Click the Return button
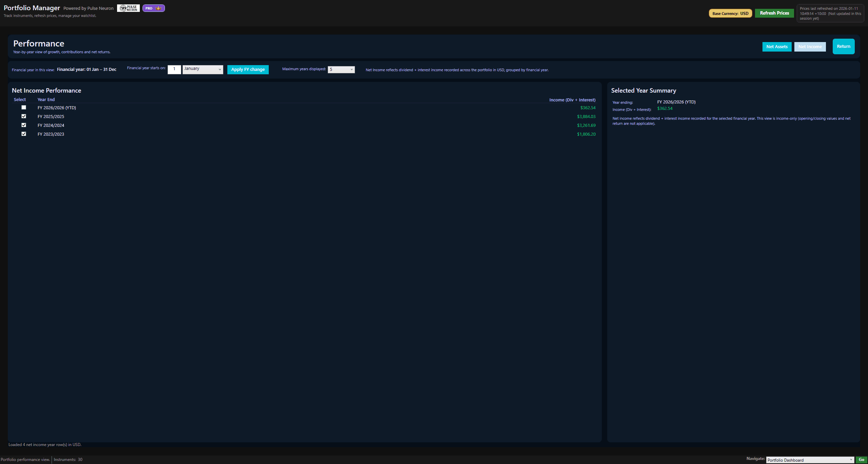The height and width of the screenshot is (464, 868). 843,46
